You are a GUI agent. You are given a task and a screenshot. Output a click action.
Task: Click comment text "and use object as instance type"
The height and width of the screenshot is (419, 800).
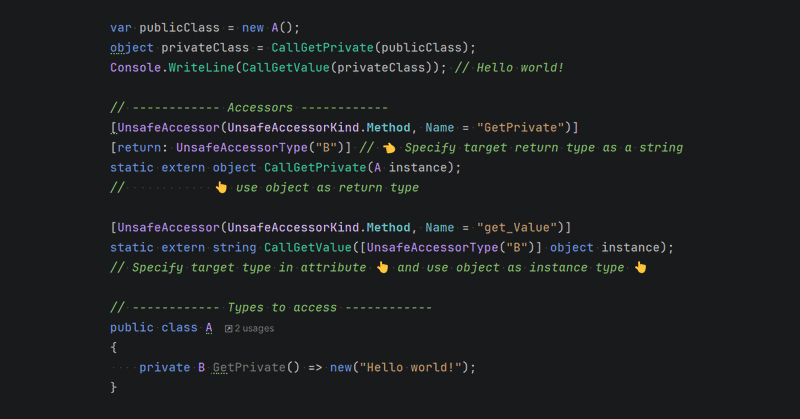(511, 267)
